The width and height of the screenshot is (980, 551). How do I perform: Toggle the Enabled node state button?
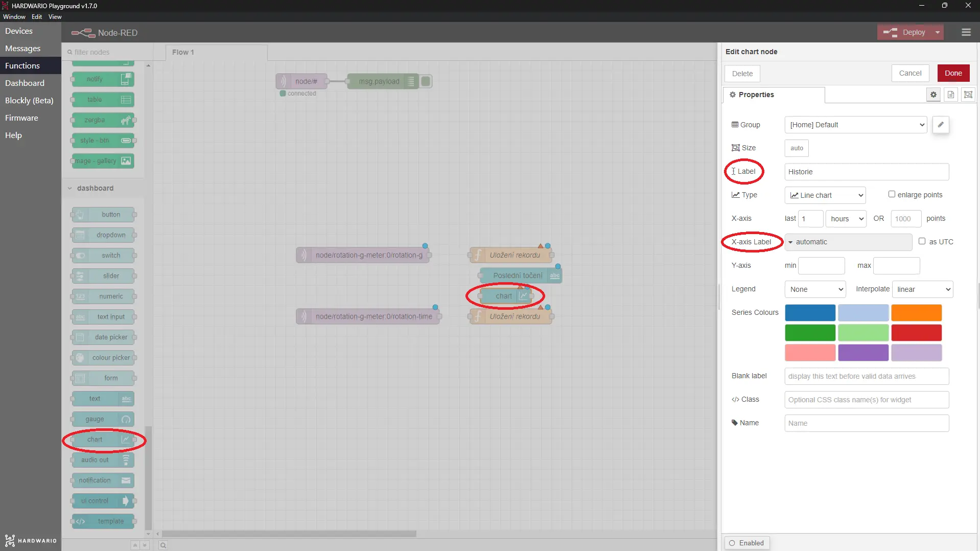click(746, 543)
